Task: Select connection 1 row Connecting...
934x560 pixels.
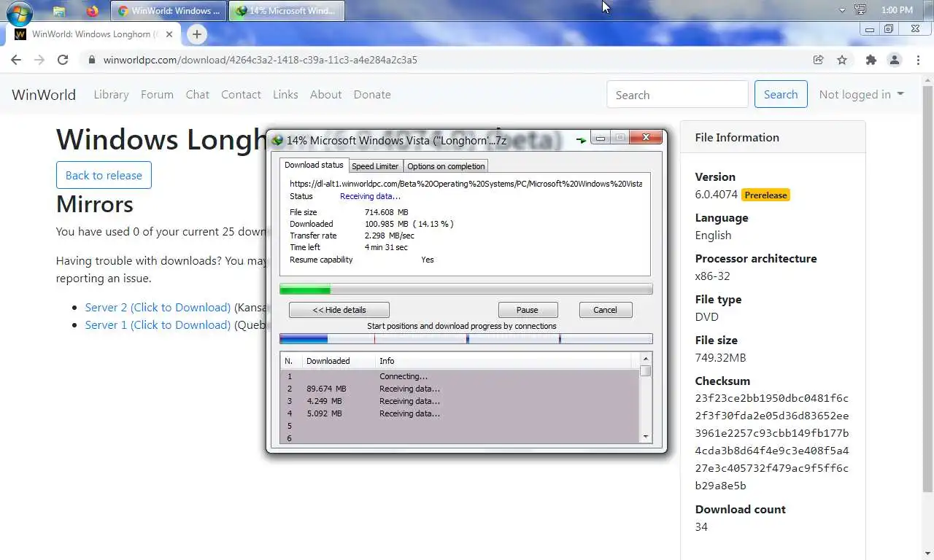Action: coord(460,377)
